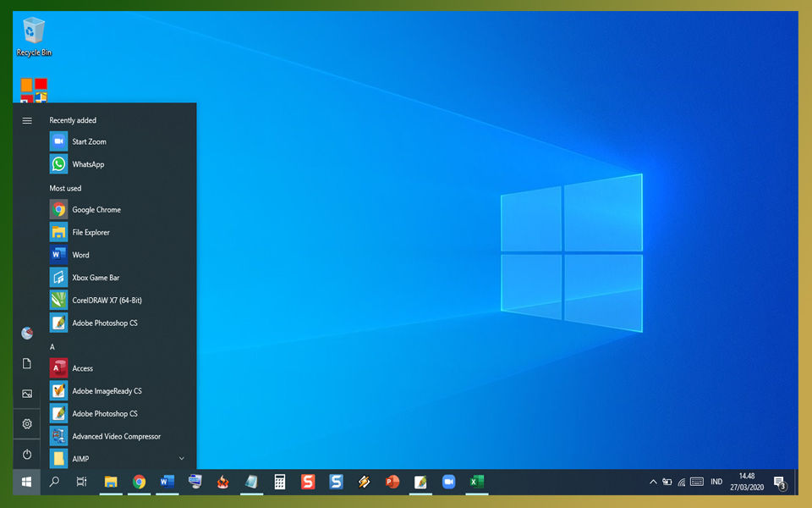Show hidden icons in the system tray
The height and width of the screenshot is (508, 812).
coord(654,481)
